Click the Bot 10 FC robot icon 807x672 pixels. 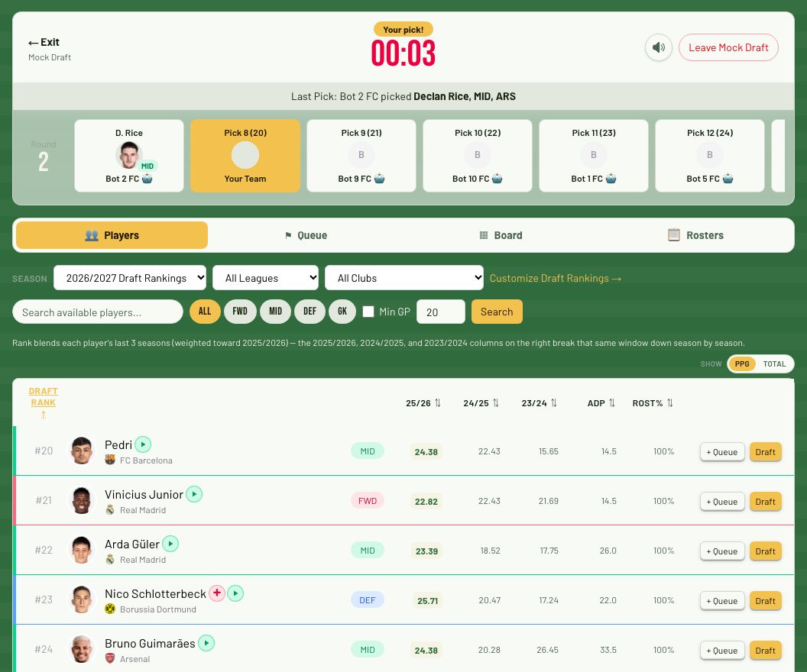(497, 179)
